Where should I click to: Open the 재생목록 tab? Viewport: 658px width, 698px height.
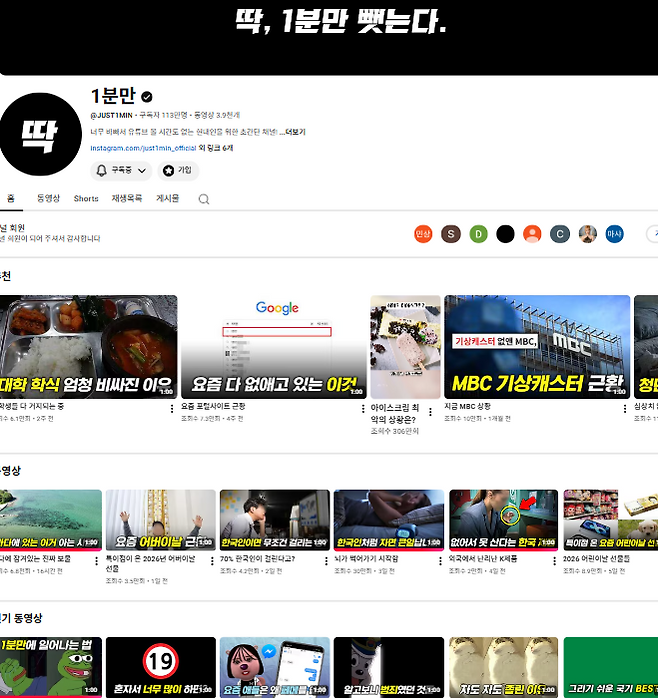click(x=126, y=198)
